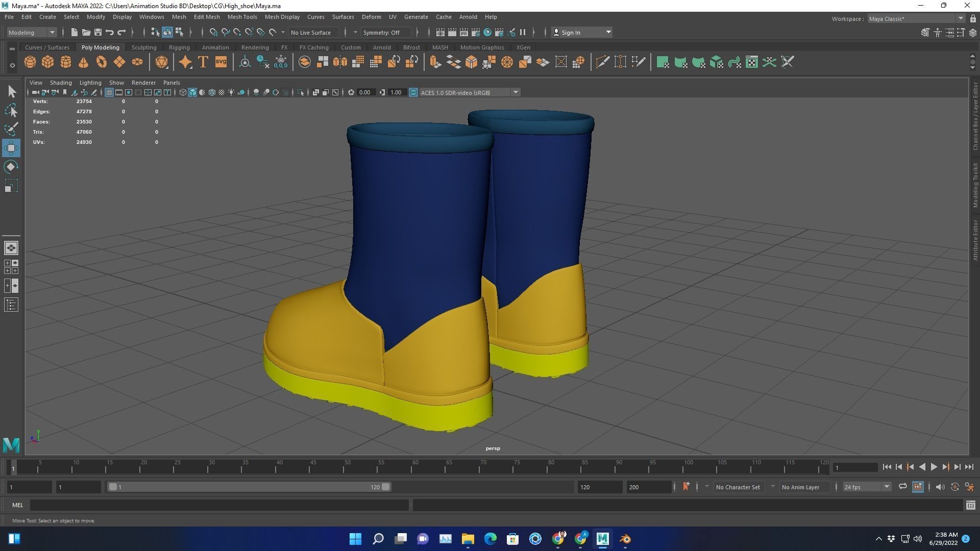Click the MEL command line input
The image size is (980, 551).
(x=219, y=505)
